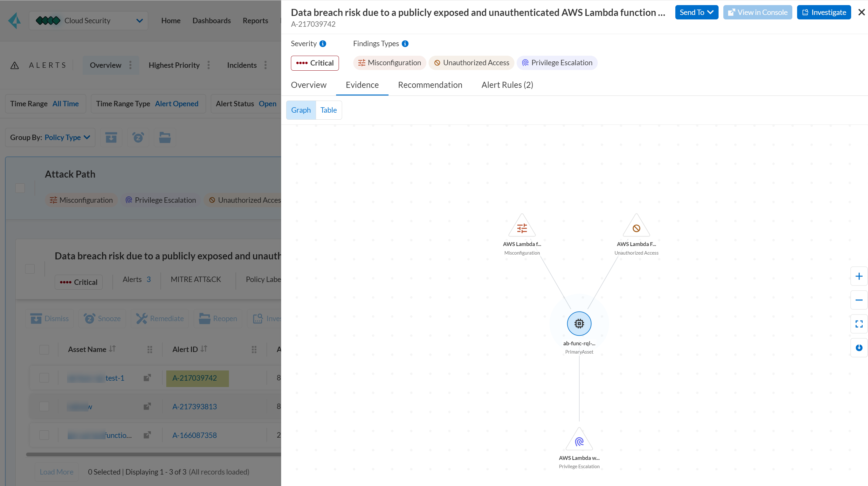Select the Unauthorized Access triangle node
868x486 pixels.
(636, 226)
